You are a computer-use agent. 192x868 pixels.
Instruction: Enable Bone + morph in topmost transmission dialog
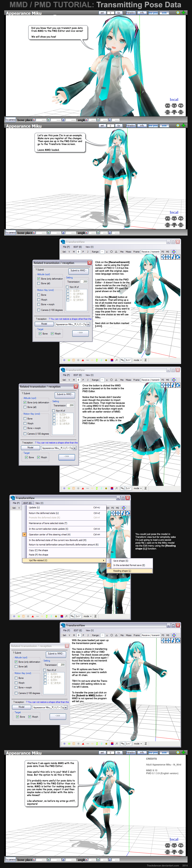point(39,304)
